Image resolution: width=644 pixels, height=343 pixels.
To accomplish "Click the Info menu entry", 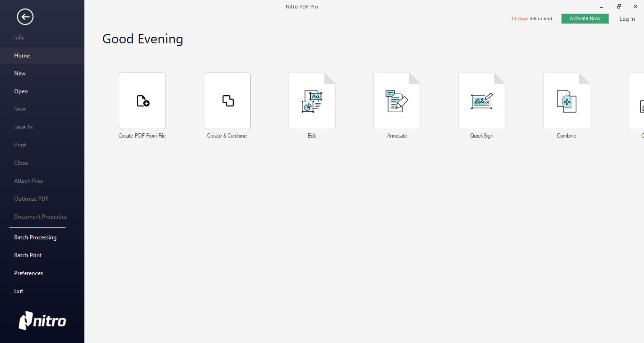I will (x=42, y=38).
